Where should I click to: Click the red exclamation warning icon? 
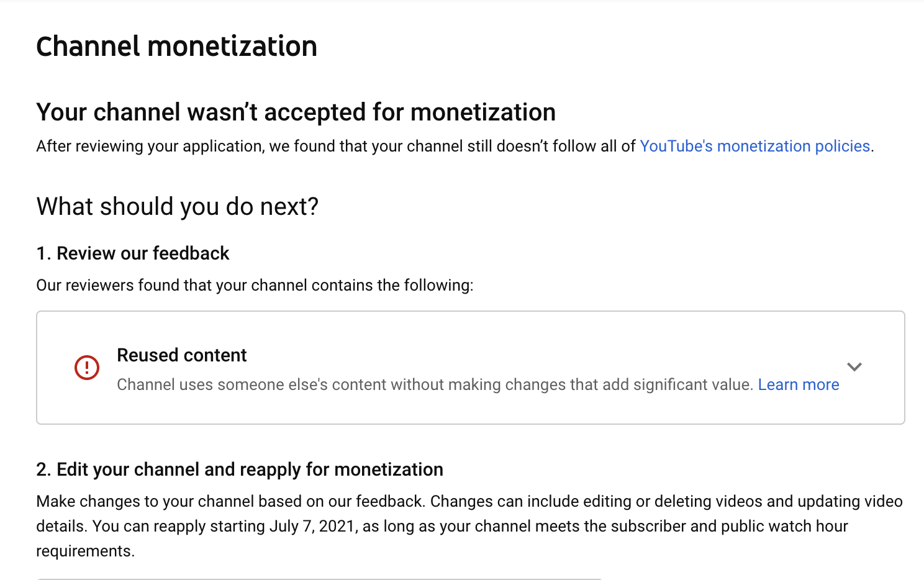87,367
